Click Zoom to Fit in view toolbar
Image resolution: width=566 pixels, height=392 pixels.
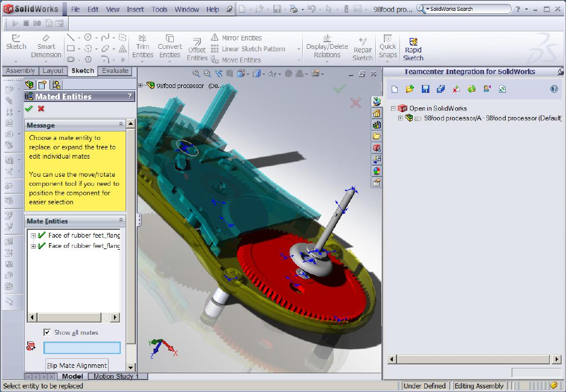(196, 74)
